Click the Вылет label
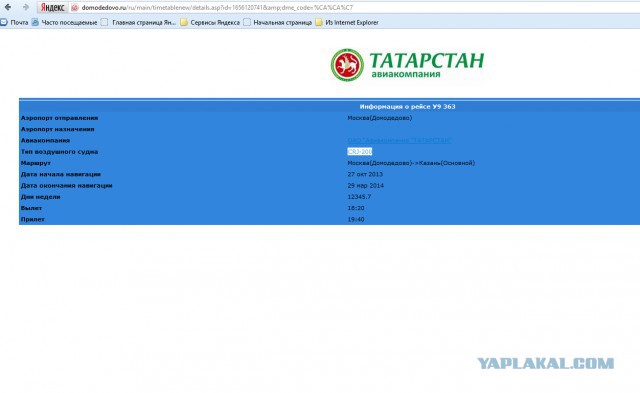The width and height of the screenshot is (640, 393). click(x=31, y=208)
